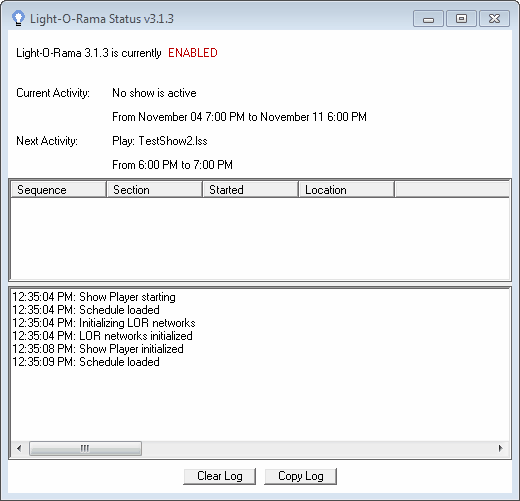This screenshot has width=520, height=501.
Task: Close the Light-O-Rama Status window
Action: (494, 18)
